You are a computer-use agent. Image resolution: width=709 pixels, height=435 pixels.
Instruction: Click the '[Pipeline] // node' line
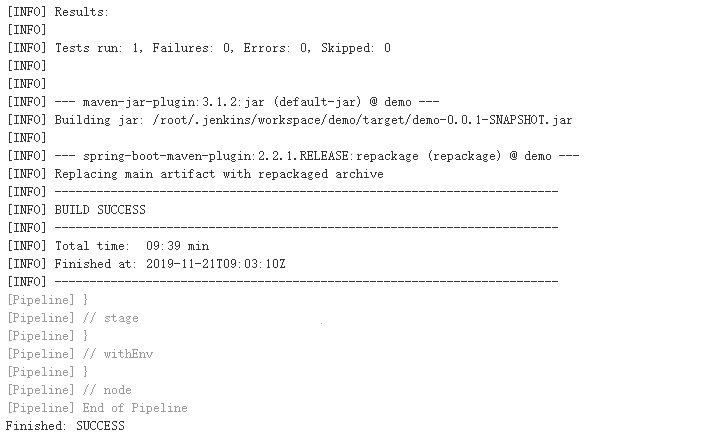[x=69, y=390]
